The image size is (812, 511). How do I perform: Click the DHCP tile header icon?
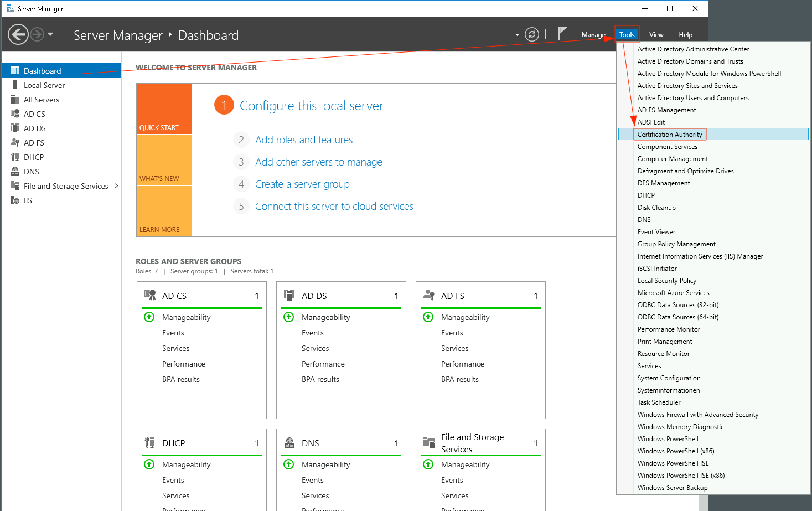[x=150, y=442]
